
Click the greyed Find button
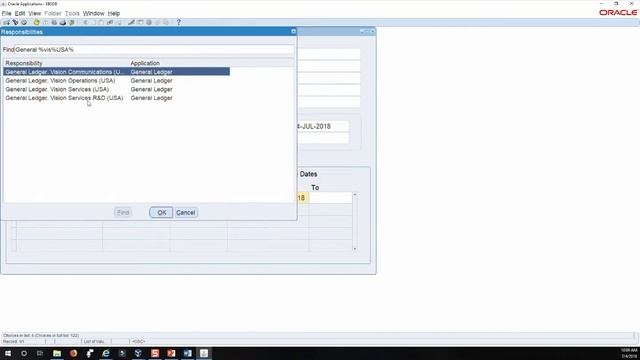123,213
